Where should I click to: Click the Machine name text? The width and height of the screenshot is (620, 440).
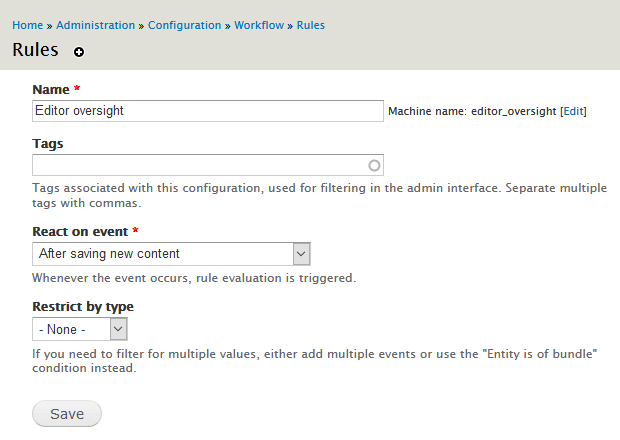pyautogui.click(x=472, y=112)
